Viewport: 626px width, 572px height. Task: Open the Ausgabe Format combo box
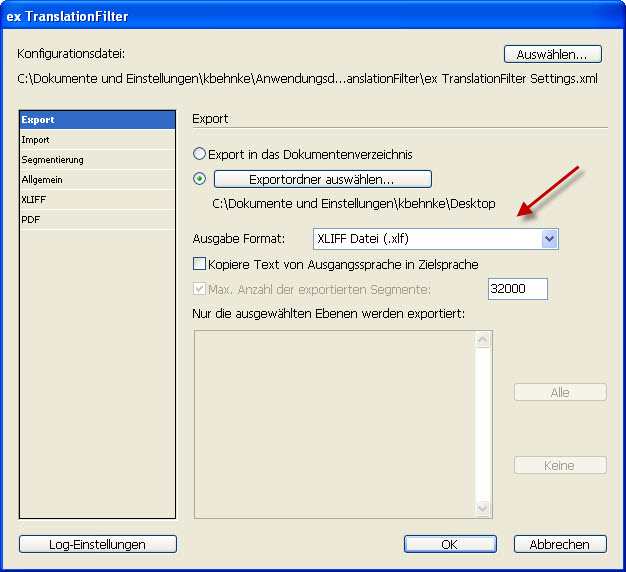(436, 239)
